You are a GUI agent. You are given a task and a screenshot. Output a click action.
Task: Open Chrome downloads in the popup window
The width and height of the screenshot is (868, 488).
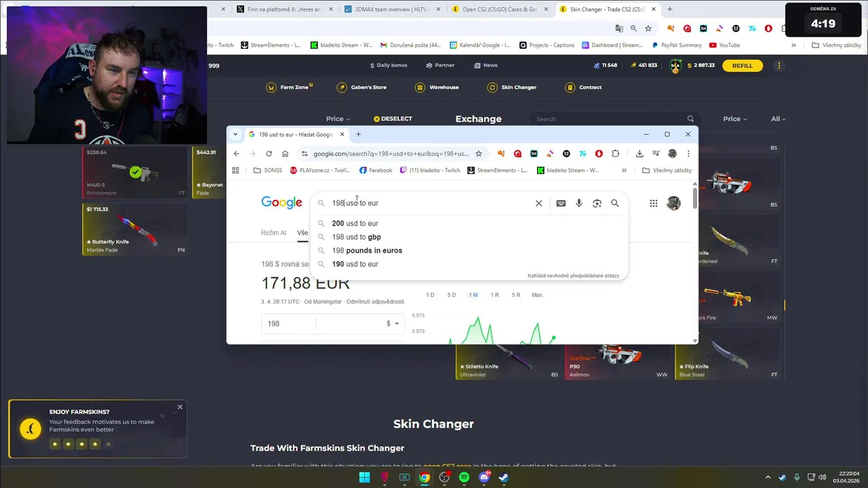pos(639,154)
